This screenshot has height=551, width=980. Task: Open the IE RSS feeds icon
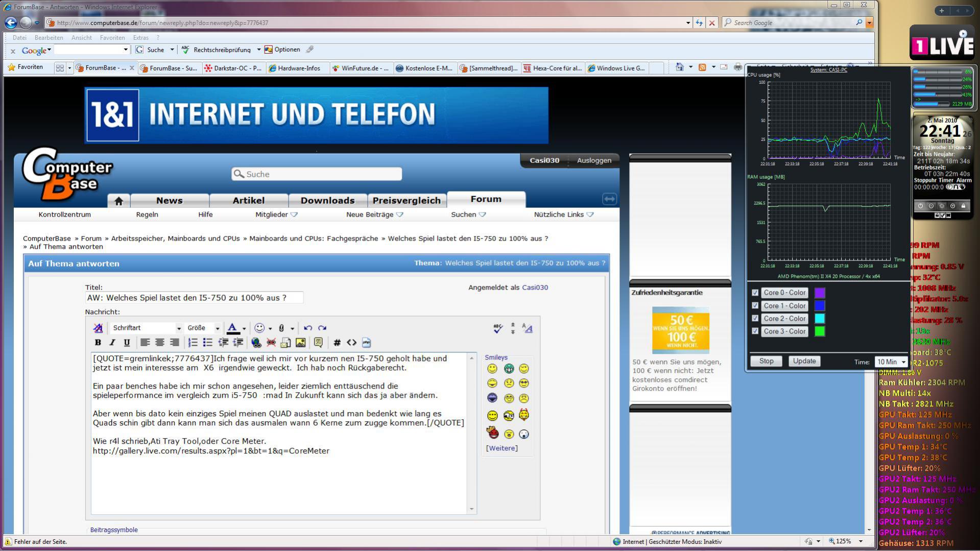[x=702, y=67]
